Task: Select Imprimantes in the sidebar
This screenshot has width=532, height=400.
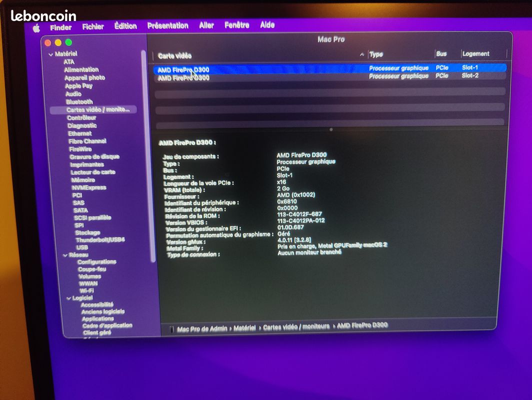Action: coord(87,164)
